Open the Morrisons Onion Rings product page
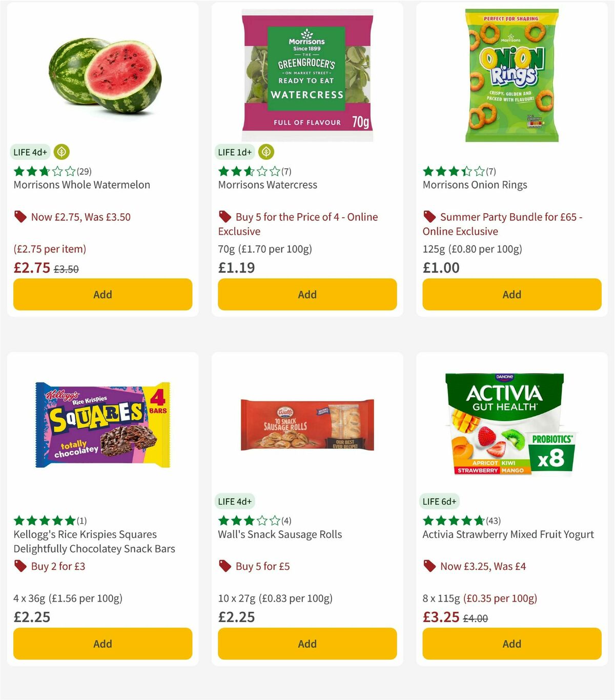 475,184
